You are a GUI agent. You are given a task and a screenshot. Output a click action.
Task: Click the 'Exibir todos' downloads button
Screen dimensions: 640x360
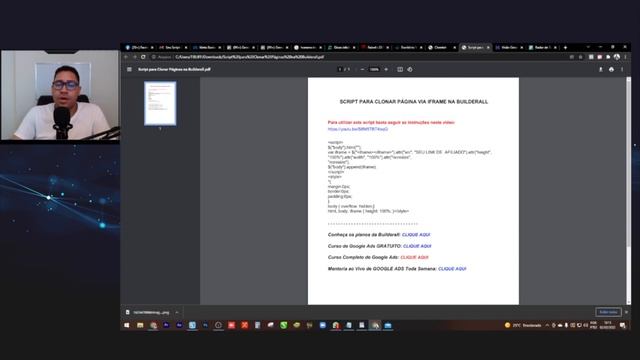tap(608, 312)
